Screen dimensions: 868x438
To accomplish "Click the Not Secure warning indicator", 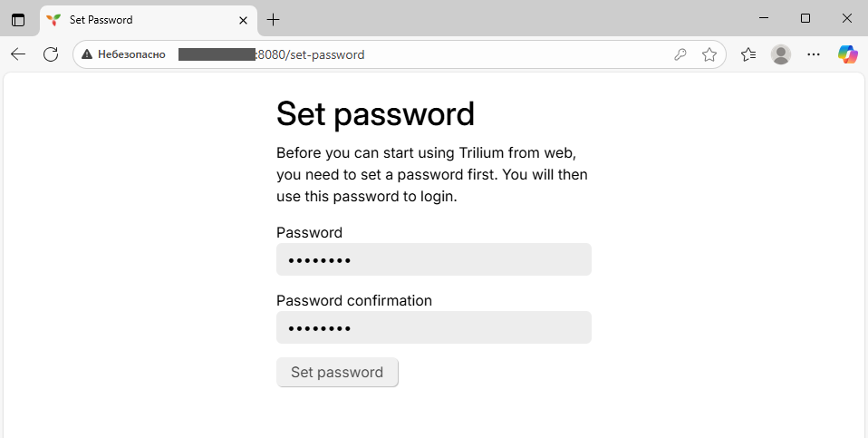I will coord(124,54).
